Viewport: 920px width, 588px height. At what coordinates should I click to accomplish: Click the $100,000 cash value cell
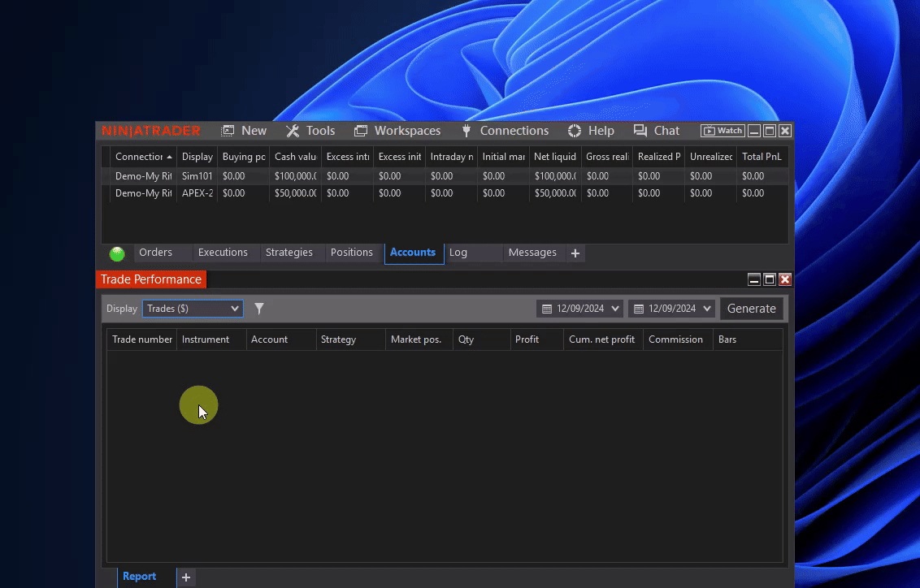coord(295,176)
